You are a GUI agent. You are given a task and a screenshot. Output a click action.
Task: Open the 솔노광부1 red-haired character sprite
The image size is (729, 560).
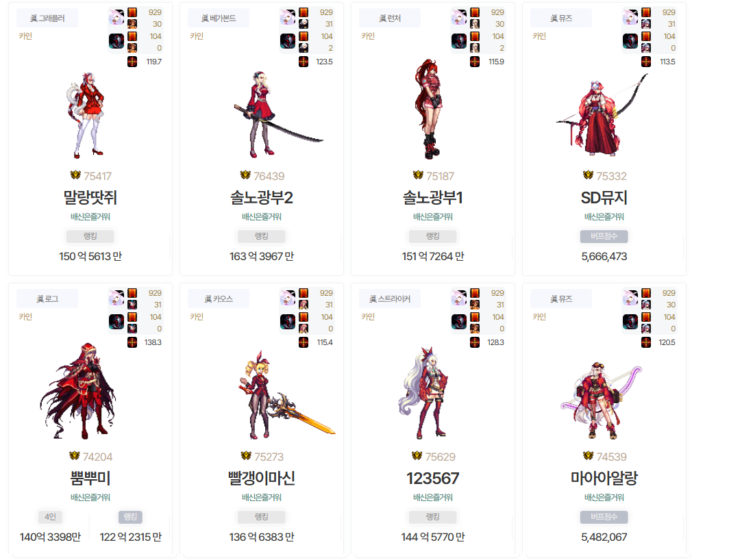point(429,110)
